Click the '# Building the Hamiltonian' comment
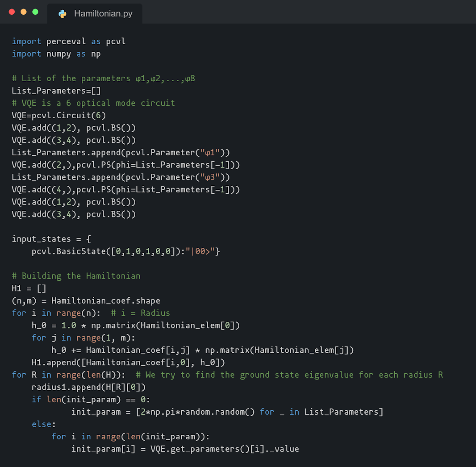 [x=76, y=276]
